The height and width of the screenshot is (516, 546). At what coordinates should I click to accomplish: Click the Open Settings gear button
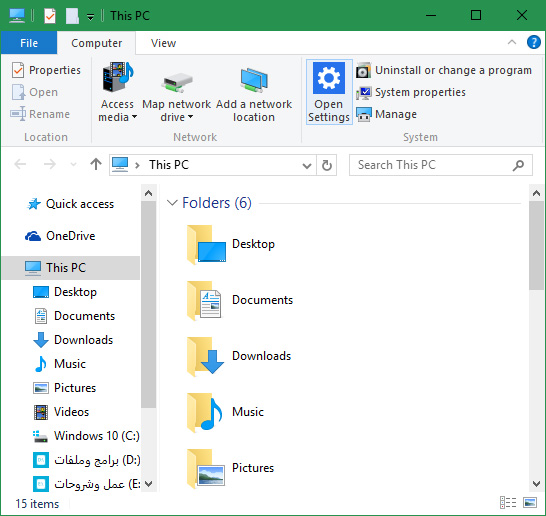329,92
